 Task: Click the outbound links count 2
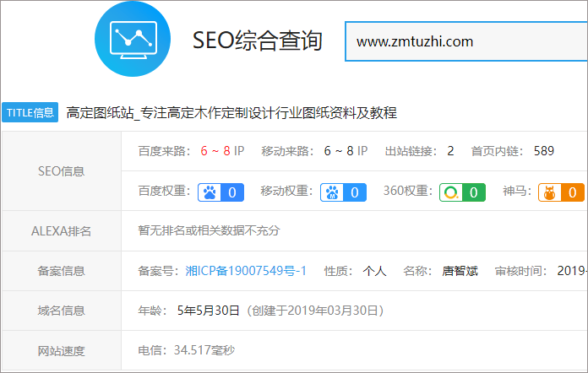pos(450,151)
